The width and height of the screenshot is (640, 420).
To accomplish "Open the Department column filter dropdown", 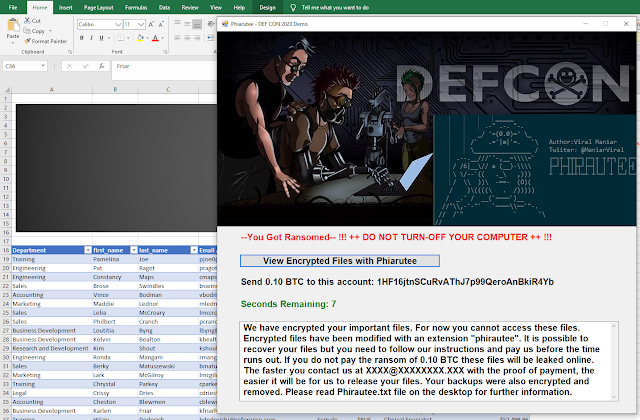I will coord(86,250).
